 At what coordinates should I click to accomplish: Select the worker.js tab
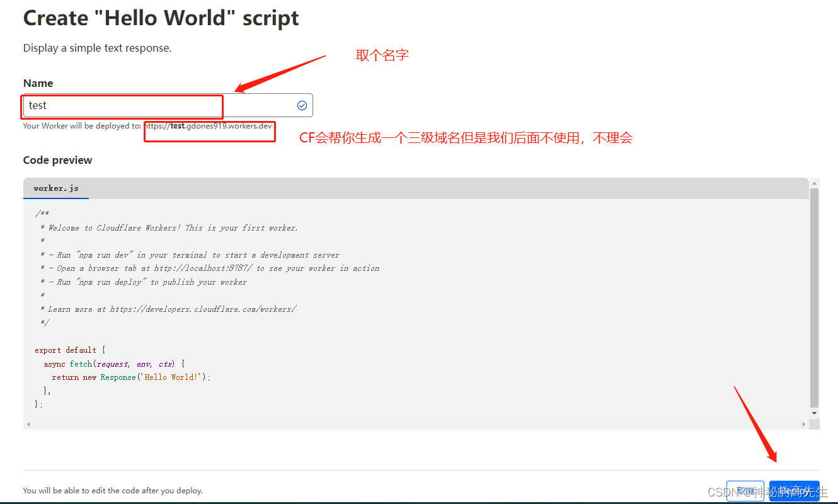56,188
